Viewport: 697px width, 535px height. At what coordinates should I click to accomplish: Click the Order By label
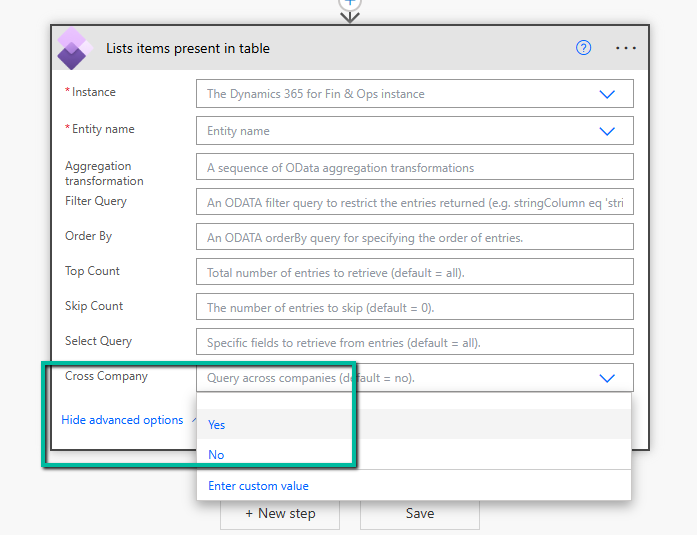click(x=88, y=236)
